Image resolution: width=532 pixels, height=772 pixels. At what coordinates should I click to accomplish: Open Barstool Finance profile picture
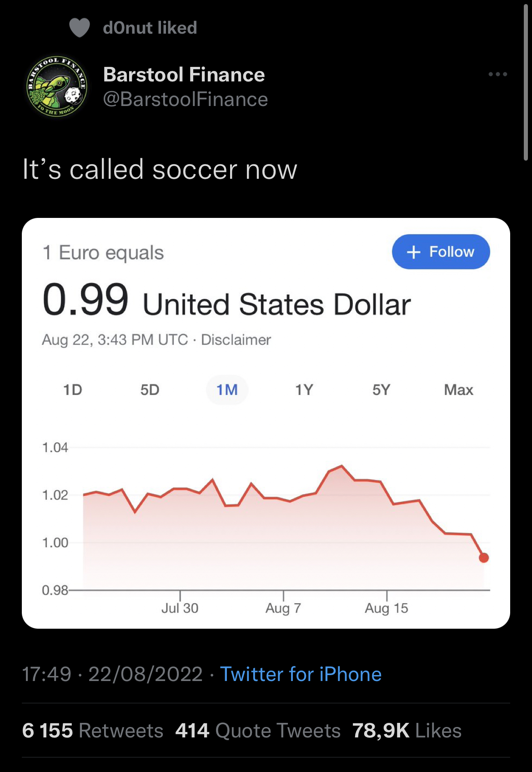[x=57, y=86]
